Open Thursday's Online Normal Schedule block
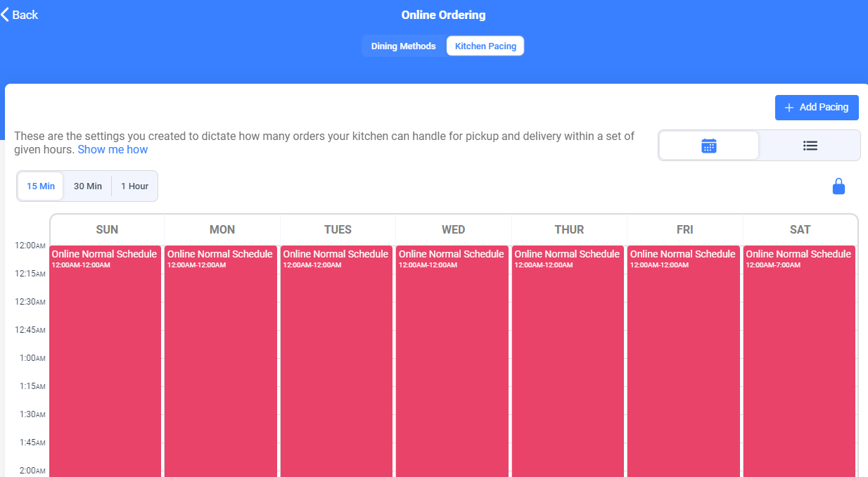 568,361
